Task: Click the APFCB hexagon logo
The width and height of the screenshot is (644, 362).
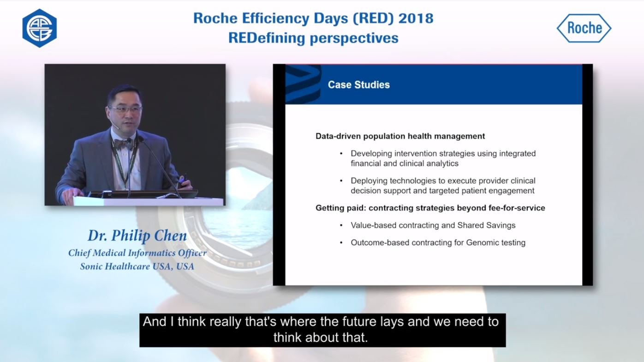Action: 40,28
